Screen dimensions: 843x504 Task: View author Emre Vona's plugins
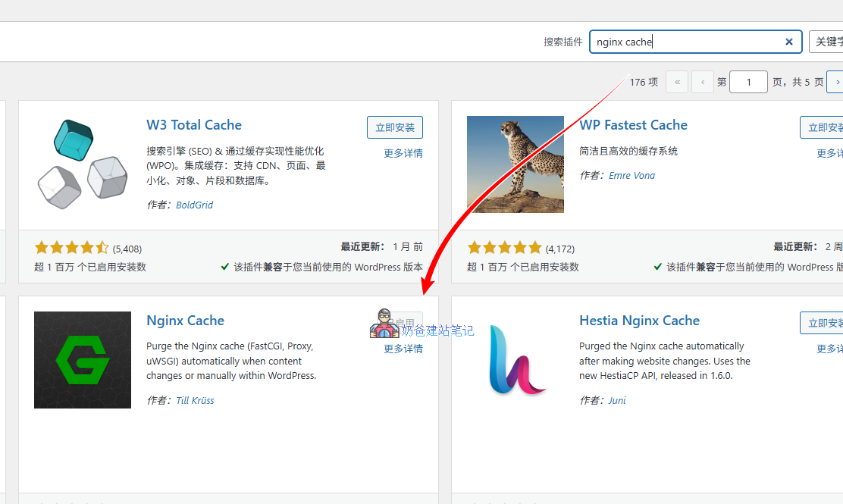click(631, 175)
